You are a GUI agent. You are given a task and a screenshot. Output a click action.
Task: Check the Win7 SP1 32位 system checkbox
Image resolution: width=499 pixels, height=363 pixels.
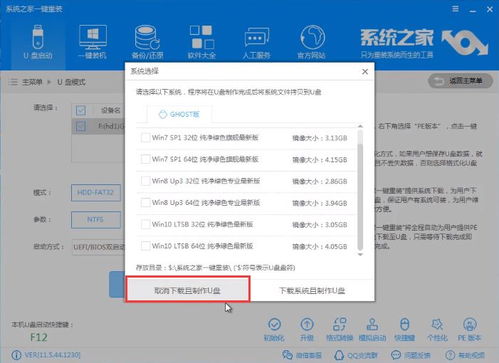[145, 138]
